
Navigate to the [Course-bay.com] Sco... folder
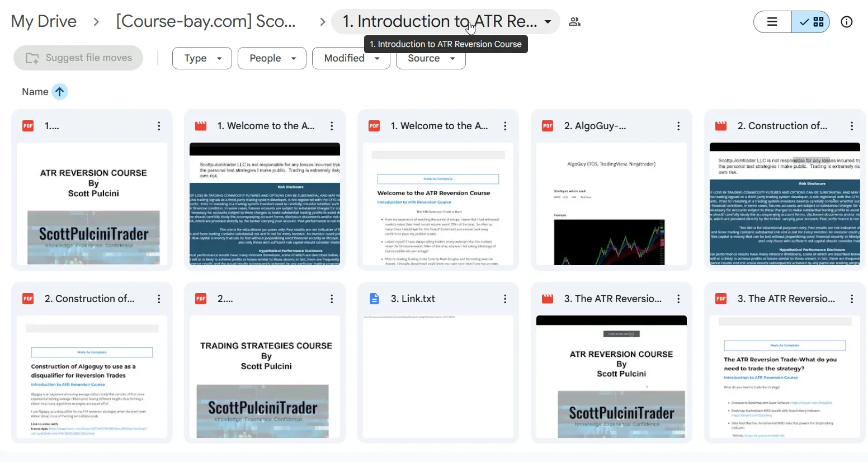pyautogui.click(x=206, y=21)
